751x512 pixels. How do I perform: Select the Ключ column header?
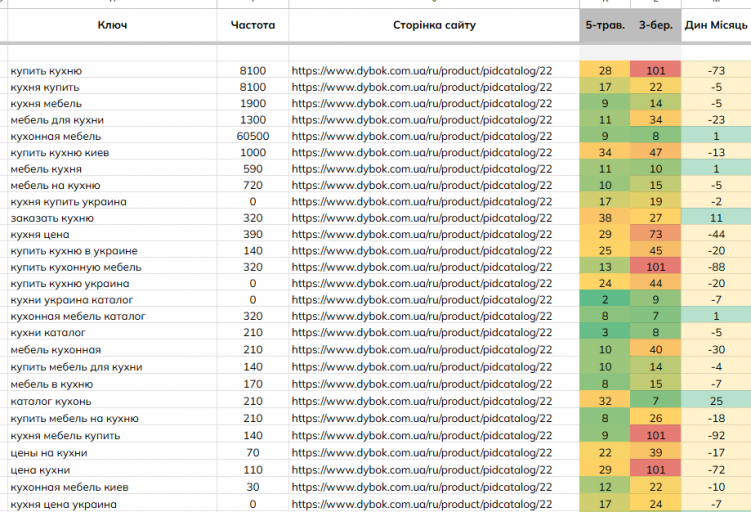(113, 25)
